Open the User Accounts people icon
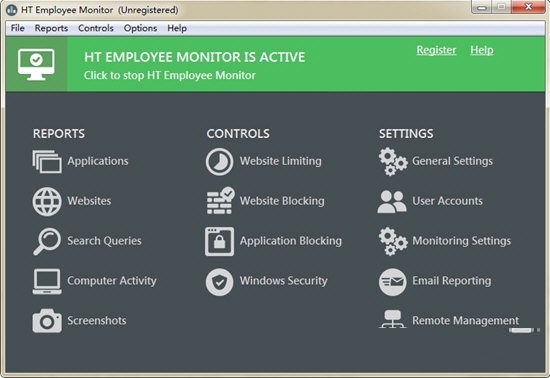The width and height of the screenshot is (550, 378). click(392, 202)
